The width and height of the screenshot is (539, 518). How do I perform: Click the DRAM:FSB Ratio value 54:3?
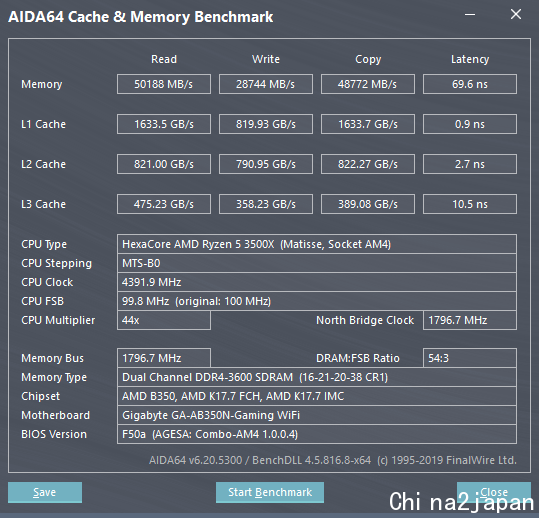(470, 358)
